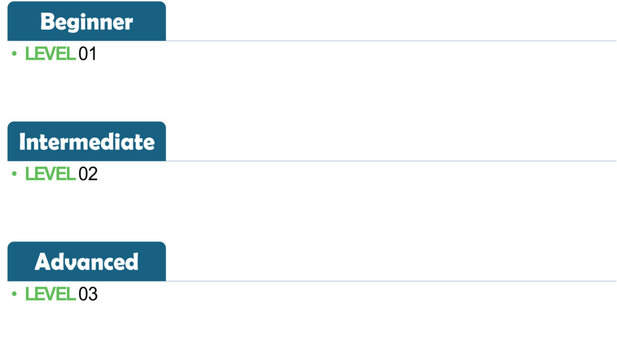Click the green bullet before LEVEL 03
This screenshot has height=360, width=617.
click(15, 294)
